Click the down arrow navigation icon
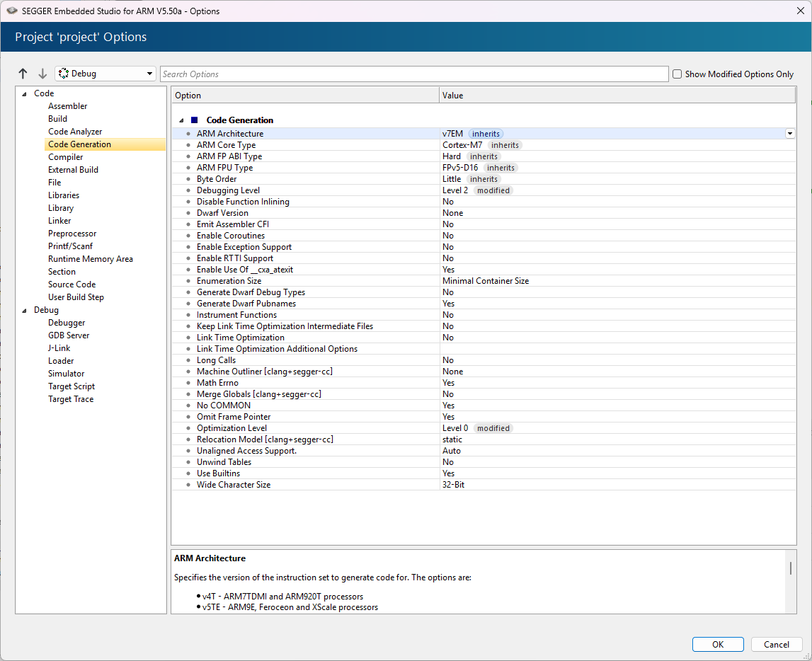The height and width of the screenshot is (661, 812). click(x=42, y=74)
